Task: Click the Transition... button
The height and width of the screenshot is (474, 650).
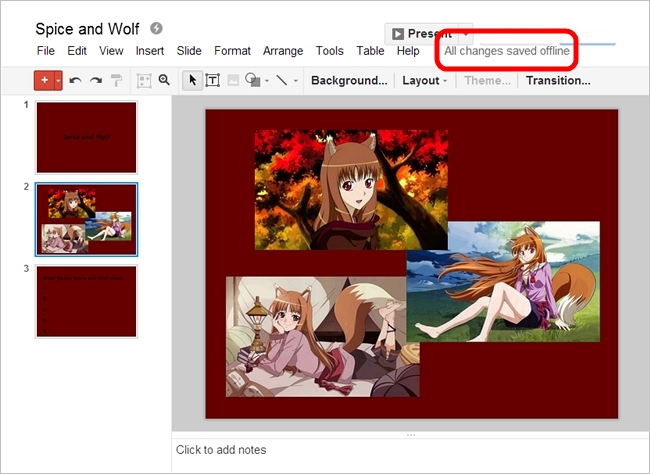Action: (x=558, y=80)
